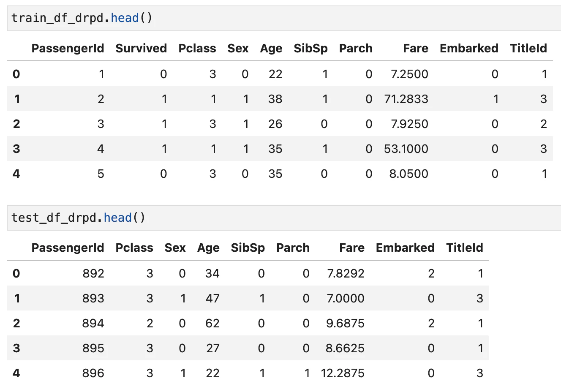The height and width of the screenshot is (392, 561).
Task: Select the cell with fare 53.1000
Action: coord(406,149)
